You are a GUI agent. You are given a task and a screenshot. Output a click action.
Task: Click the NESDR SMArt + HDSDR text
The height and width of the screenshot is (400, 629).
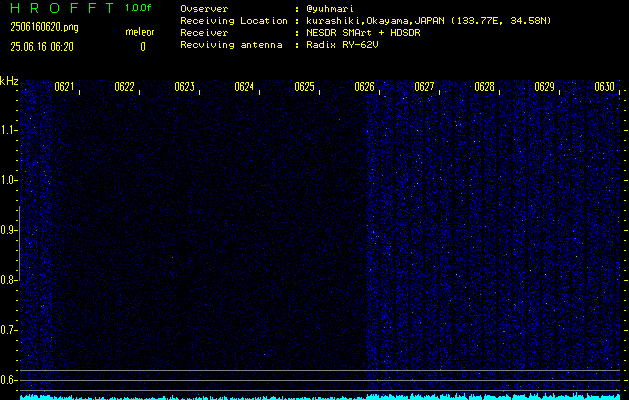point(363,33)
